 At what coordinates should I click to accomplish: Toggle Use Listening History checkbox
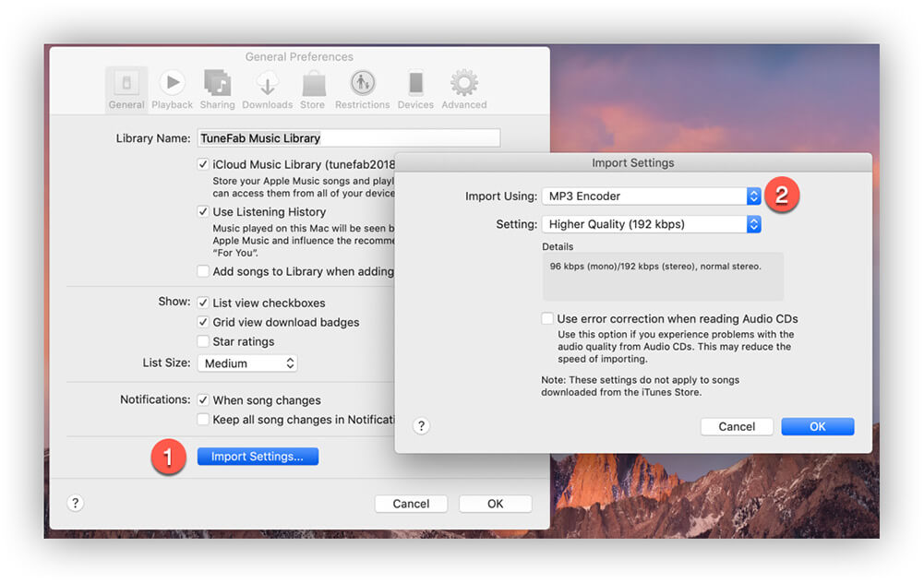click(x=203, y=212)
